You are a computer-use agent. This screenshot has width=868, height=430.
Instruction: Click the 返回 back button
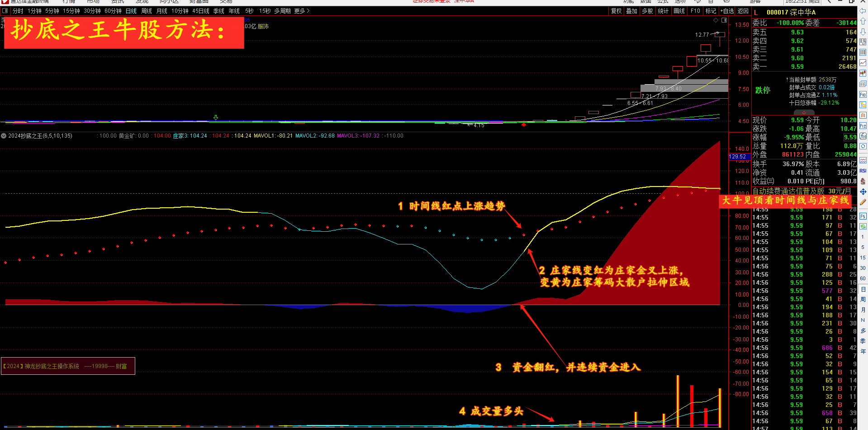[x=743, y=11]
